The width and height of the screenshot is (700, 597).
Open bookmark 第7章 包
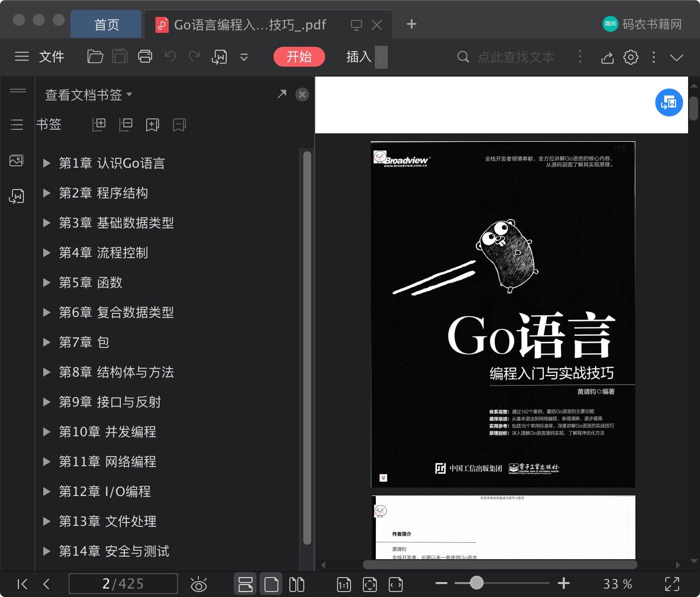pos(84,342)
